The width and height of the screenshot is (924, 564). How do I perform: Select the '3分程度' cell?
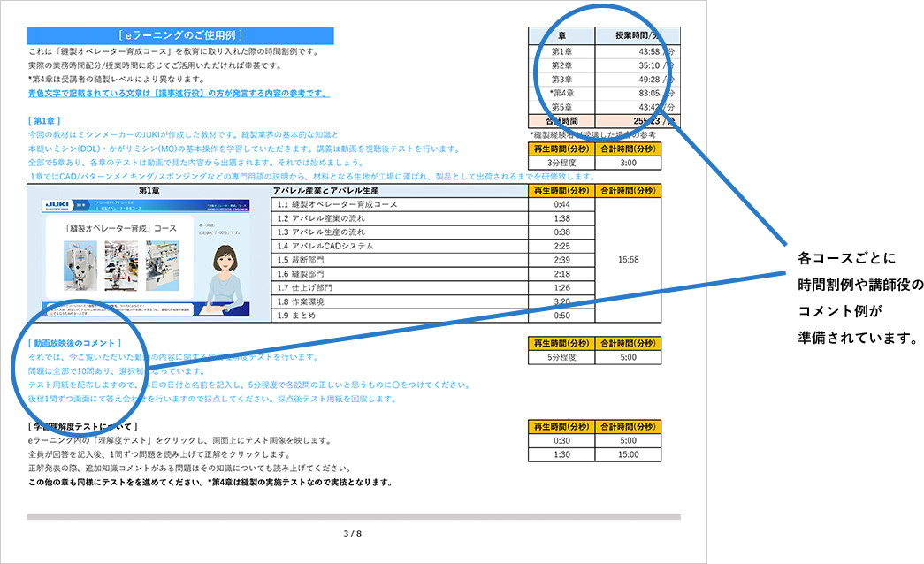[561, 163]
